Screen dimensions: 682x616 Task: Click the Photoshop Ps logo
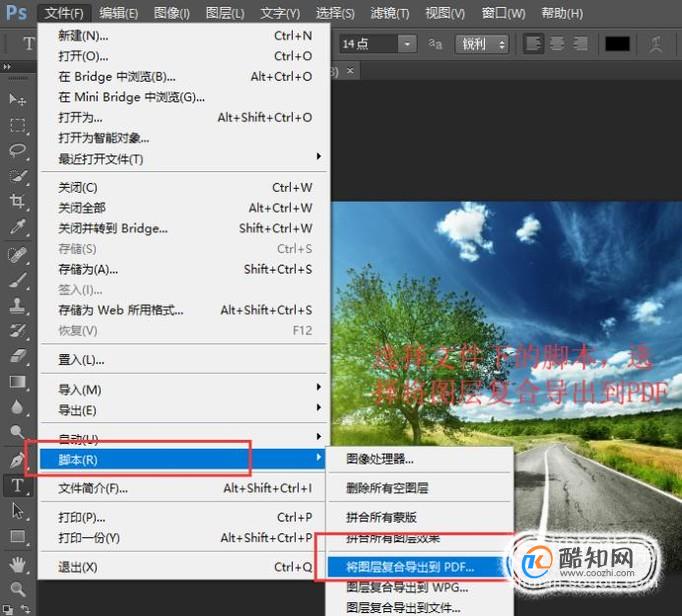16,13
